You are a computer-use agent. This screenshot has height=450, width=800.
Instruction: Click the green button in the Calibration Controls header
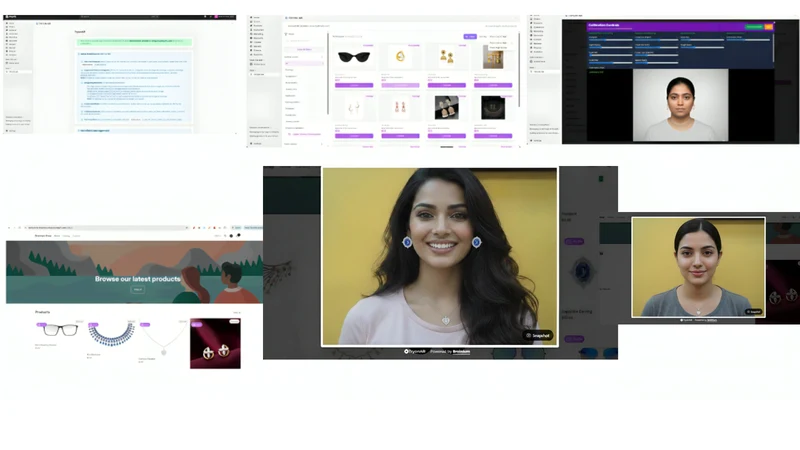click(x=754, y=27)
